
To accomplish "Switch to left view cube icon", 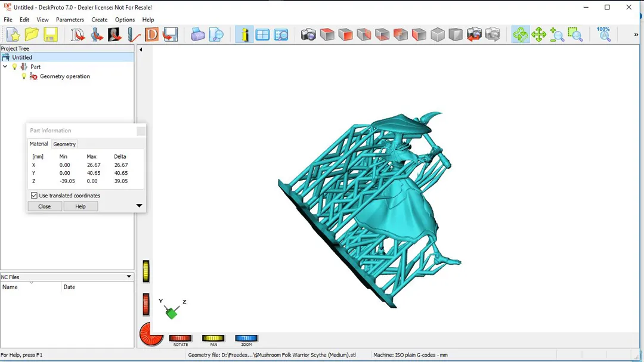I will coord(419,35).
